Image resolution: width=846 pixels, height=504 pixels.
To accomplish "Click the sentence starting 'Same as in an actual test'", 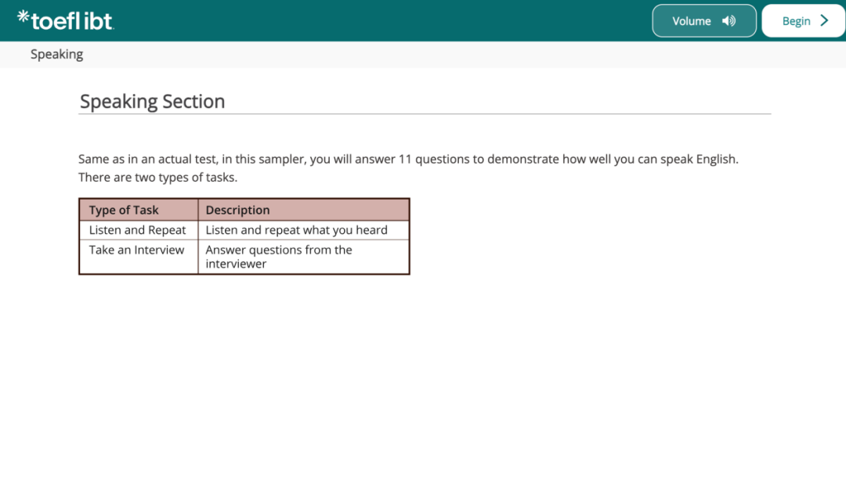I will click(407, 159).
